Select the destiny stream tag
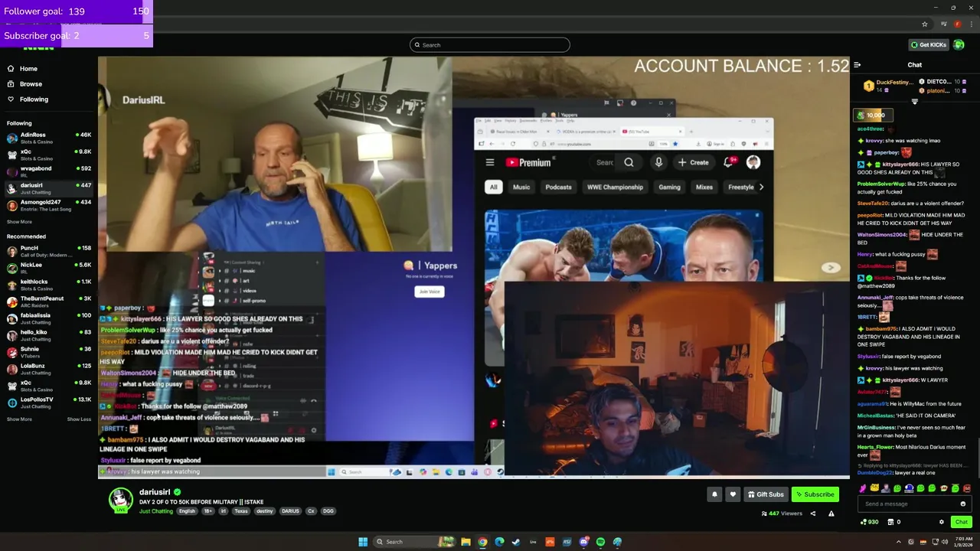980x551 pixels. click(265, 511)
